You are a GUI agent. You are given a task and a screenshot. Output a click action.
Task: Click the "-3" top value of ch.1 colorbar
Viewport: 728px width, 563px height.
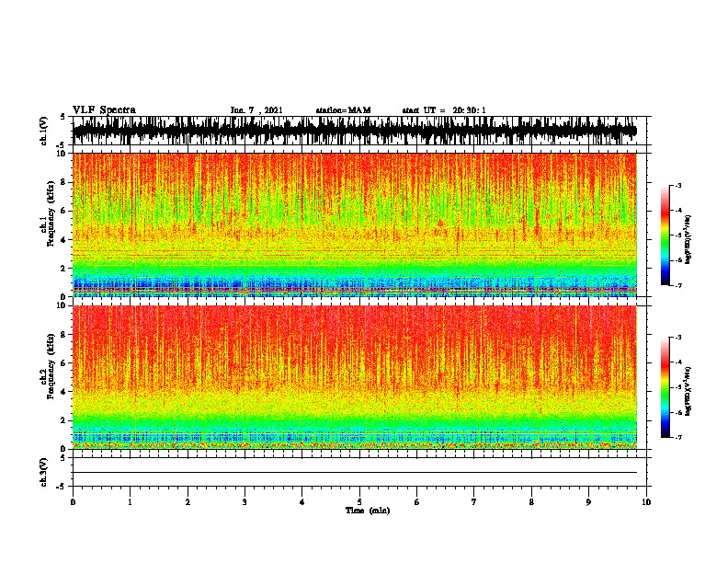[x=678, y=186]
